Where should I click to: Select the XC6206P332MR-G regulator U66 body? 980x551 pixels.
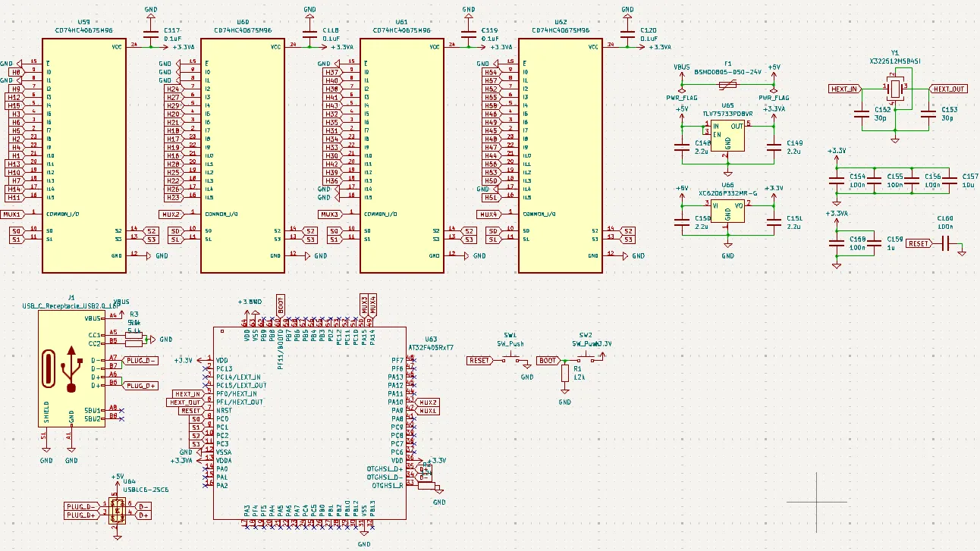tap(727, 210)
